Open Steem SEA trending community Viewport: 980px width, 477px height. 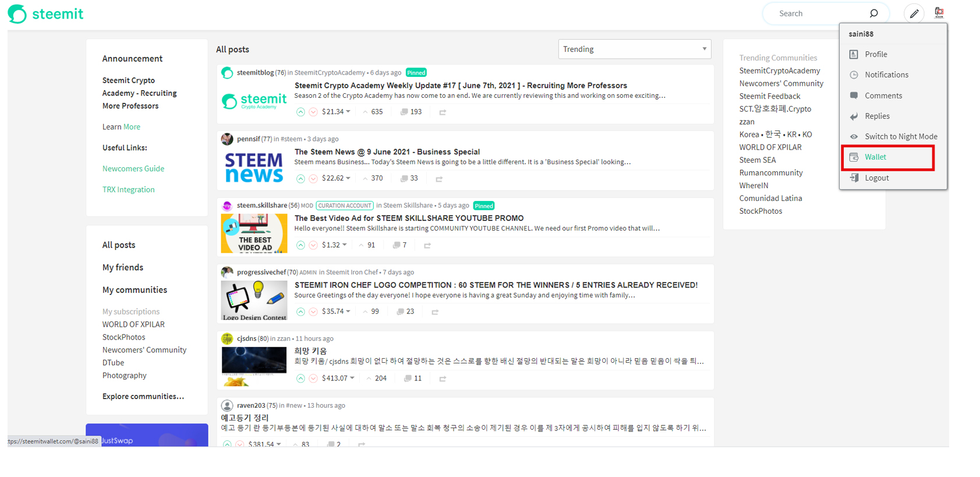758,160
